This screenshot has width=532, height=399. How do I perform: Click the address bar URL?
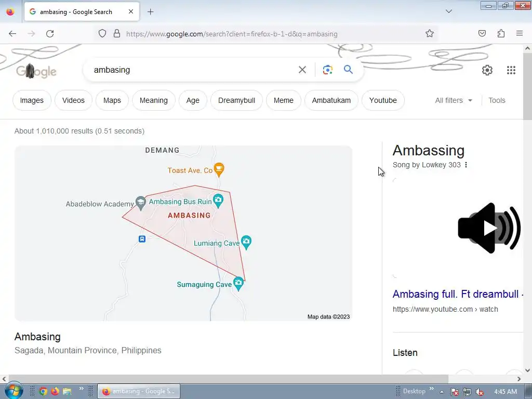tap(232, 34)
